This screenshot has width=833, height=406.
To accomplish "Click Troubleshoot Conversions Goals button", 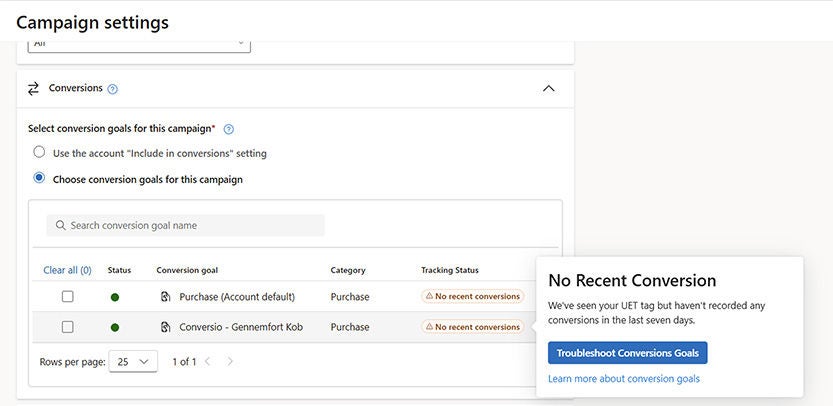I will (x=627, y=353).
